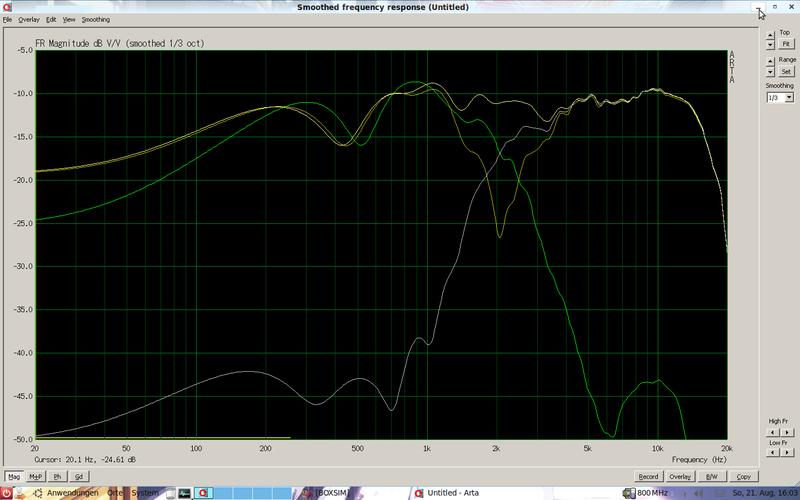Click the 2k frequency axis label
The width and height of the screenshot is (800, 500).
point(496,448)
